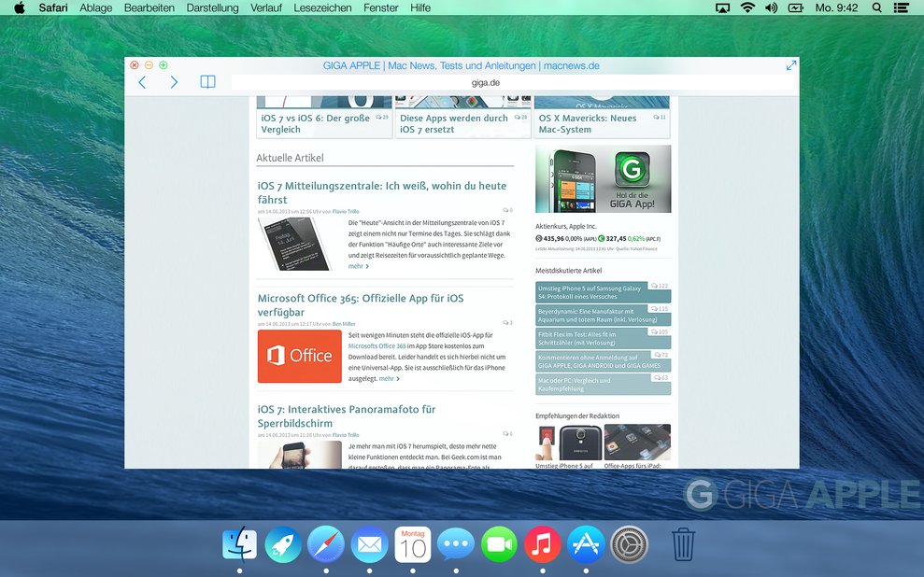
Task: Open Messages icon in dock
Action: tap(456, 544)
